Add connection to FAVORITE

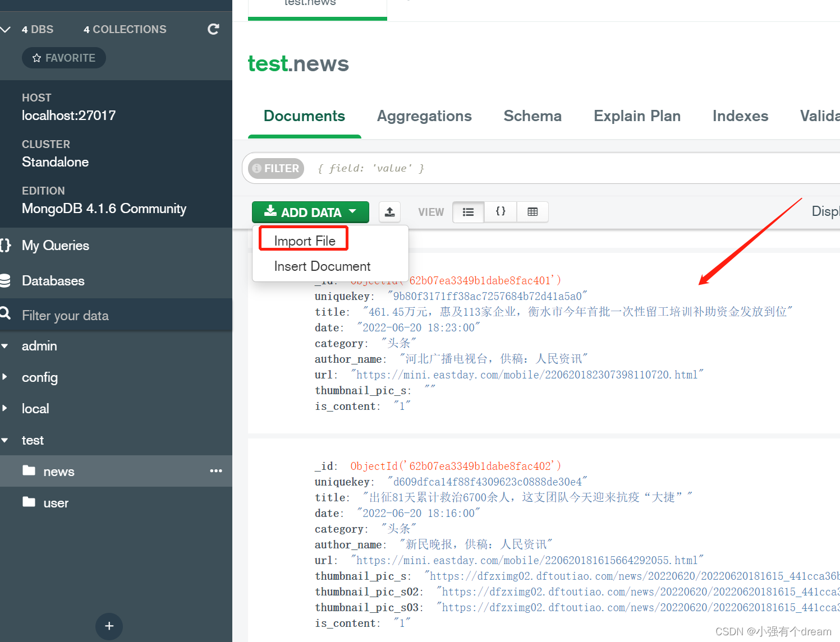(64, 58)
